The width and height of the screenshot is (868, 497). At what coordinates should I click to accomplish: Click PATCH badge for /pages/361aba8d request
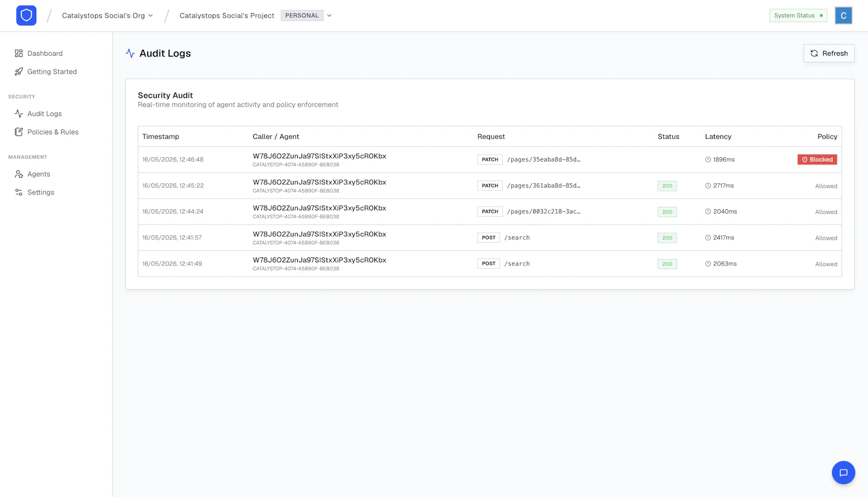coord(490,185)
